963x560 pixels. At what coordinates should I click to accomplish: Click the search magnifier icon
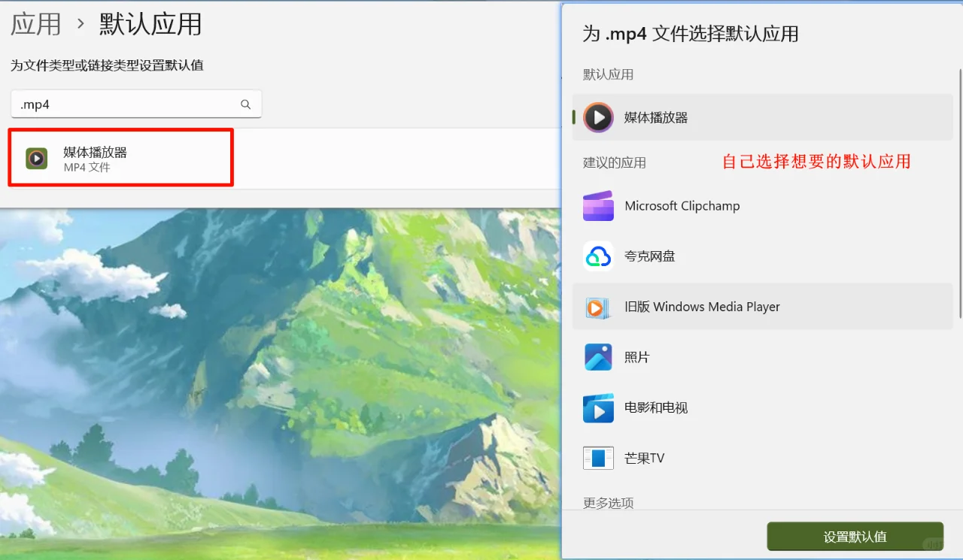(245, 104)
